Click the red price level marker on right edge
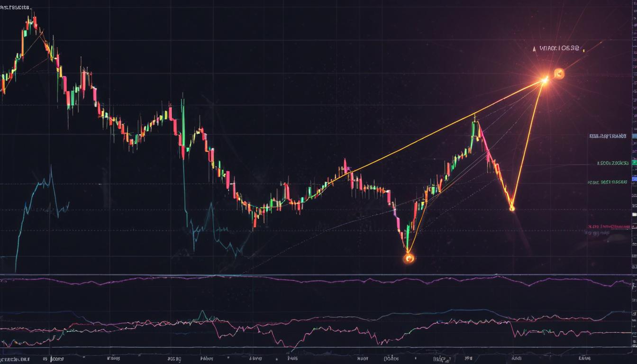This screenshot has width=637, height=364. [634, 227]
